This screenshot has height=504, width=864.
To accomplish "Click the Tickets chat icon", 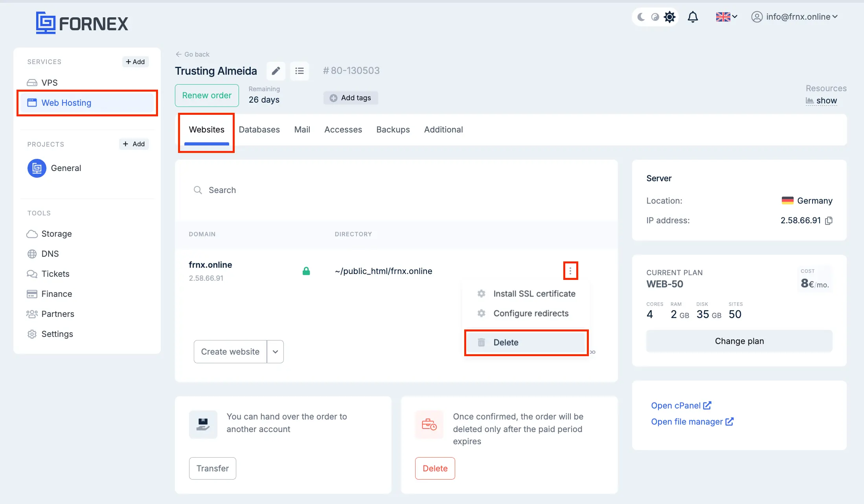I will pos(32,274).
